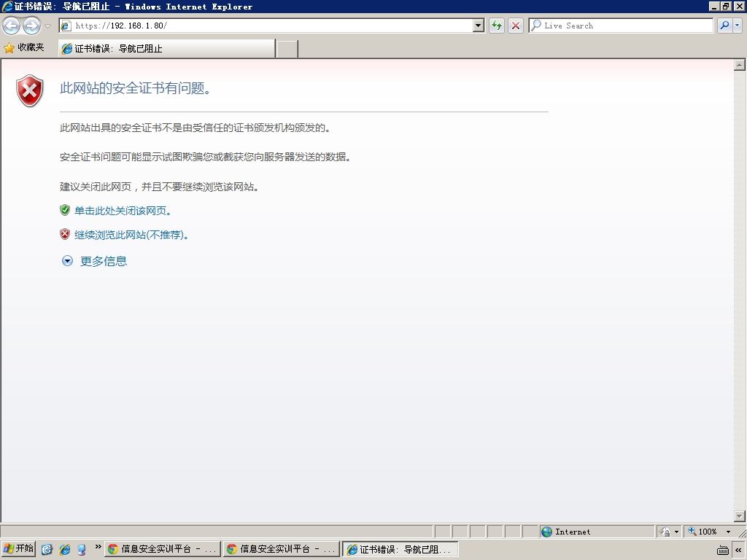This screenshot has height=560, width=747.
Task: Click the scrollbar down arrow
Action: [x=740, y=516]
